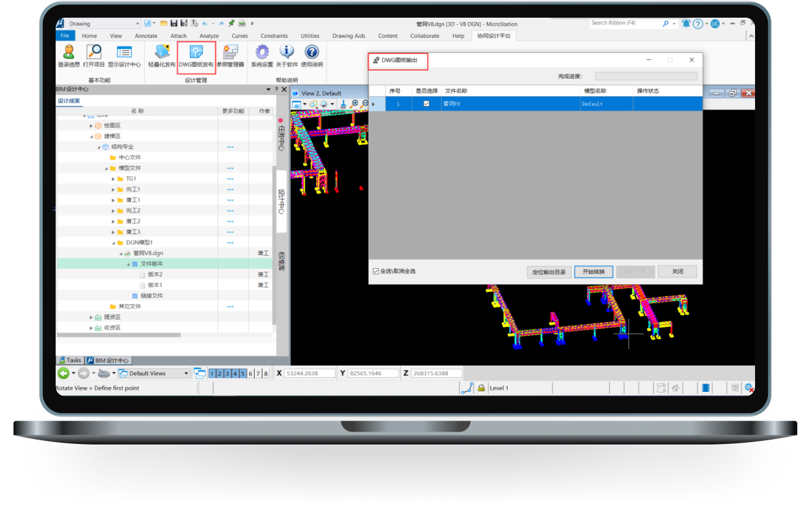The width and height of the screenshot is (812, 507).
Task: Click the view previous green arrow
Action: [x=63, y=373]
